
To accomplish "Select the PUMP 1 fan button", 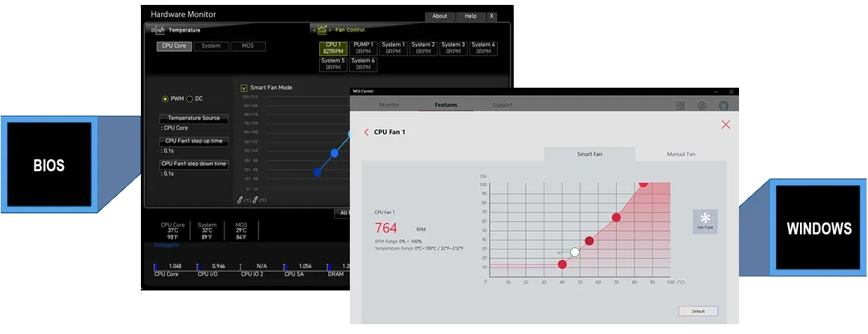I will pos(363,48).
